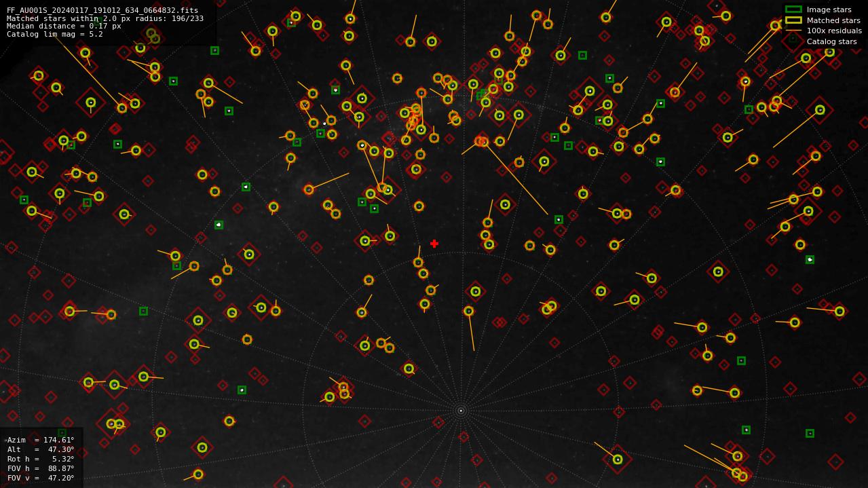Click the yellow Matched stars legend swatch
The height and width of the screenshot is (488, 868).
[x=793, y=20]
